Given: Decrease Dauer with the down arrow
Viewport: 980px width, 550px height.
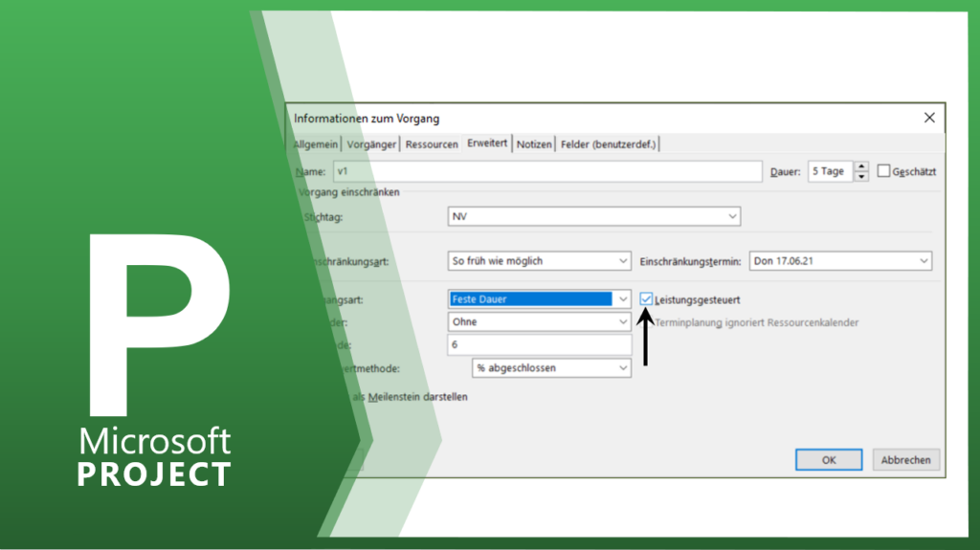Looking at the screenshot, I should (861, 176).
